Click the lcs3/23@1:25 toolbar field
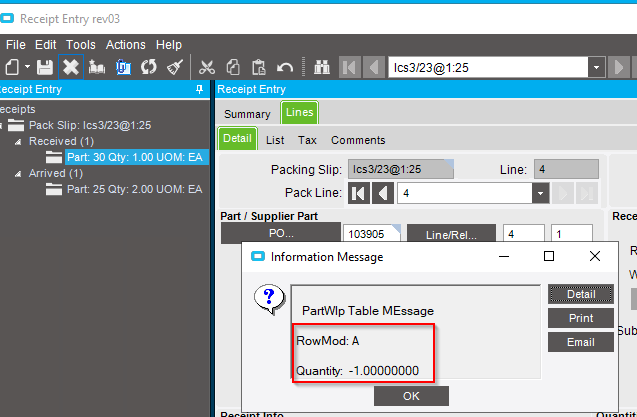 488,67
